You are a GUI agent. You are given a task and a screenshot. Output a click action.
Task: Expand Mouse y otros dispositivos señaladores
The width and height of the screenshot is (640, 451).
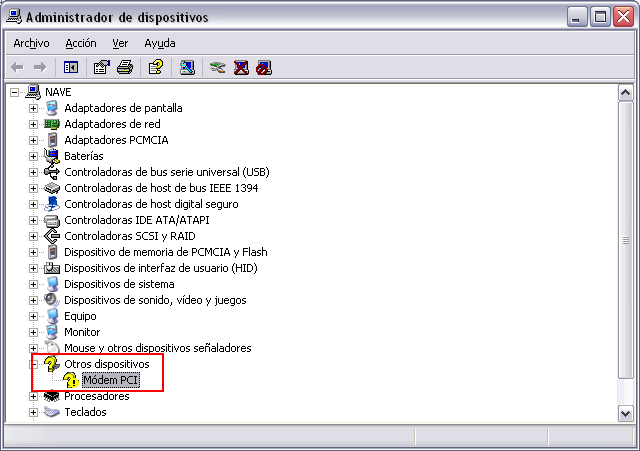33,349
